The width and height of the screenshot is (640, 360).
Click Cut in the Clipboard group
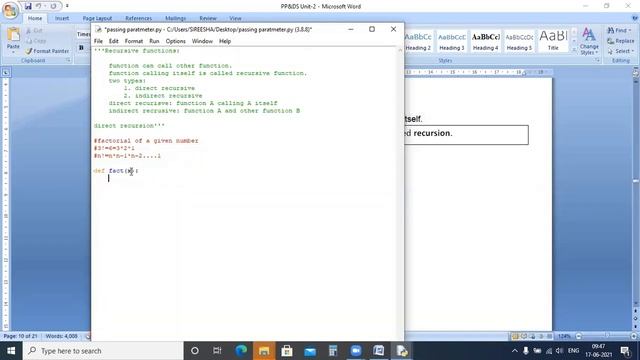(x=34, y=31)
